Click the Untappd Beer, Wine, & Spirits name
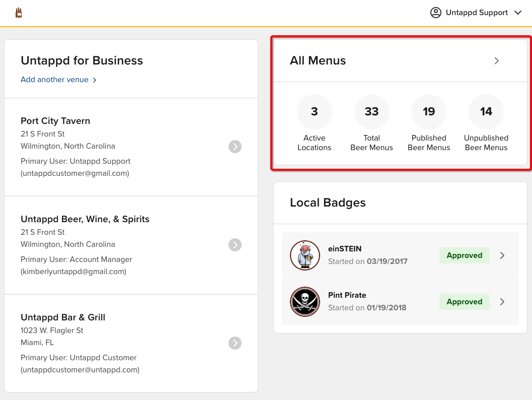This screenshot has width=532, height=400. 85,219
